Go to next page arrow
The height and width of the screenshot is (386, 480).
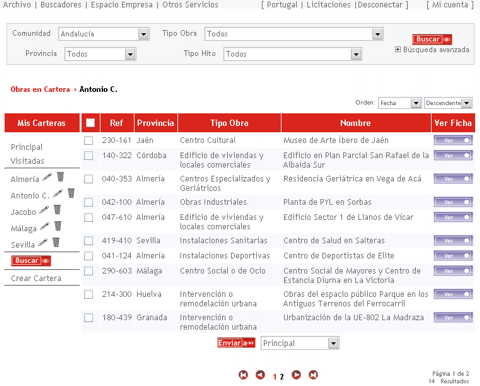[296, 375]
